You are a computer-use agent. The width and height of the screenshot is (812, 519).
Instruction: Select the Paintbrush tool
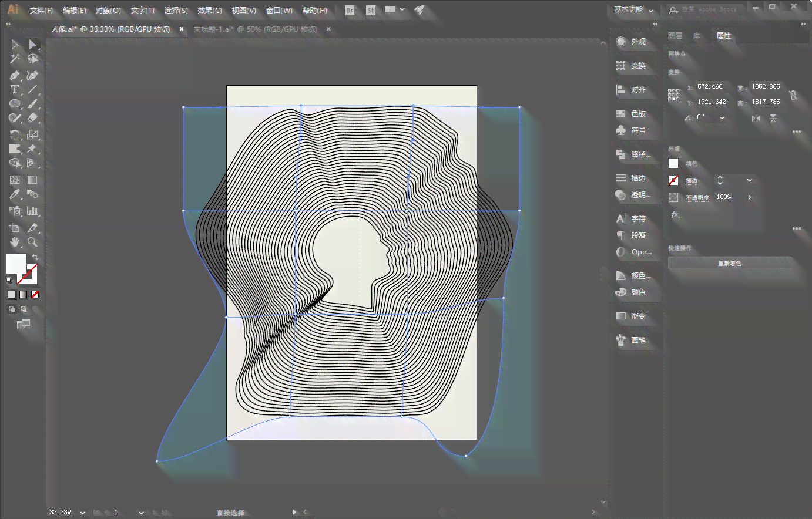click(33, 104)
